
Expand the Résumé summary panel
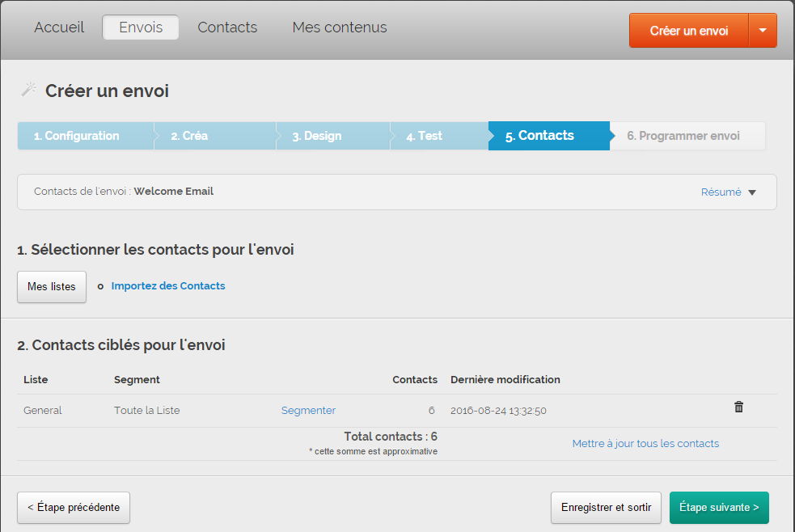(728, 192)
